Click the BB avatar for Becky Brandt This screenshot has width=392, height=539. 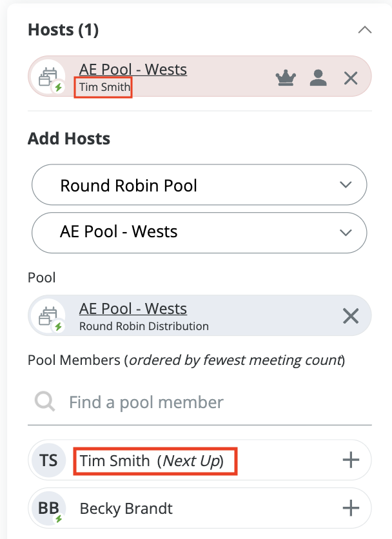tap(48, 508)
